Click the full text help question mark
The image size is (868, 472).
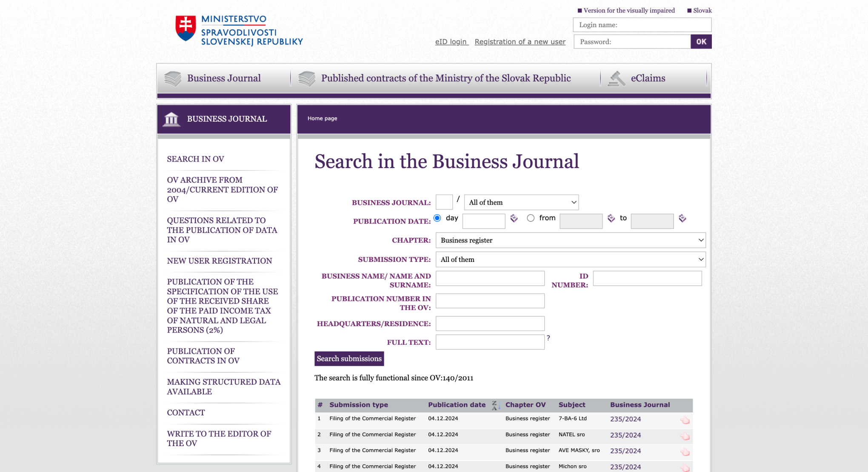pos(548,338)
